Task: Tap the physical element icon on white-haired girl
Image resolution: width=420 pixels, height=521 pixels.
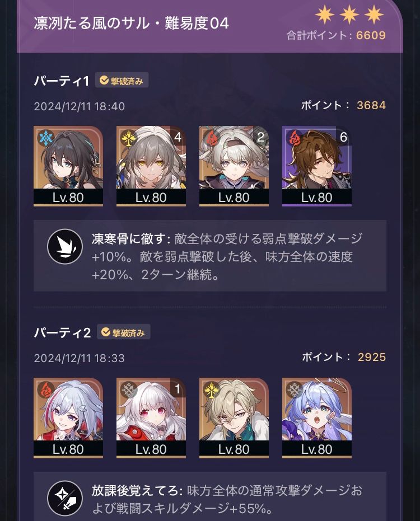Action: [x=129, y=389]
